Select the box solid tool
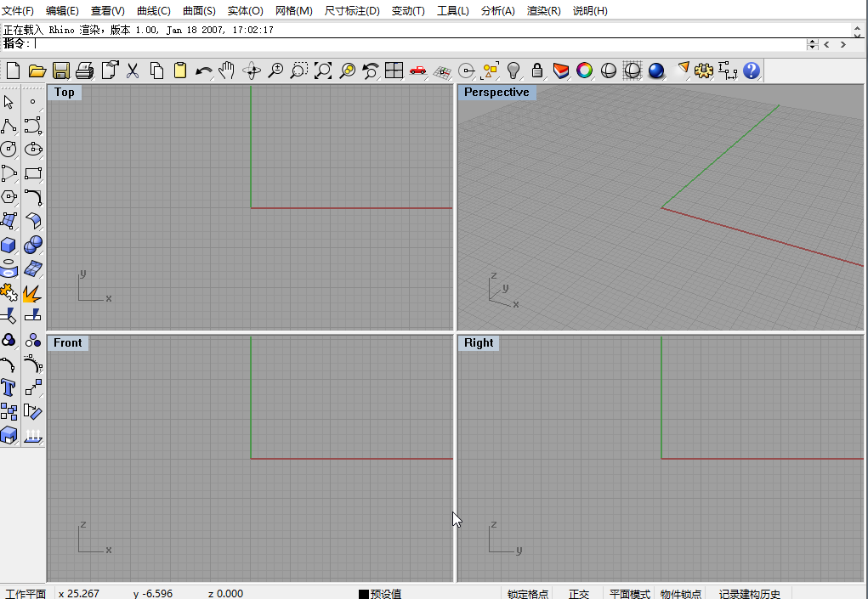Image resolution: width=868 pixels, height=599 pixels. (x=9, y=245)
